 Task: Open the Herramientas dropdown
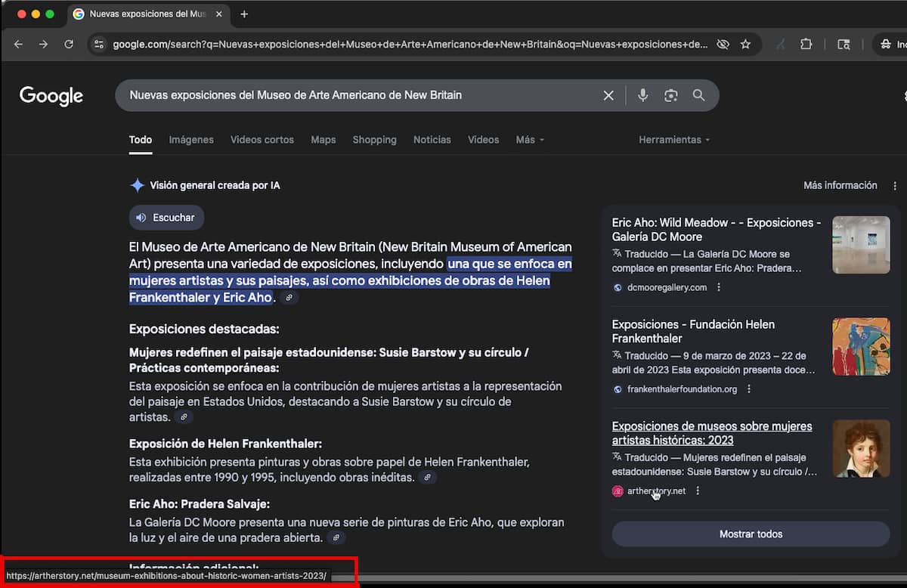click(673, 140)
